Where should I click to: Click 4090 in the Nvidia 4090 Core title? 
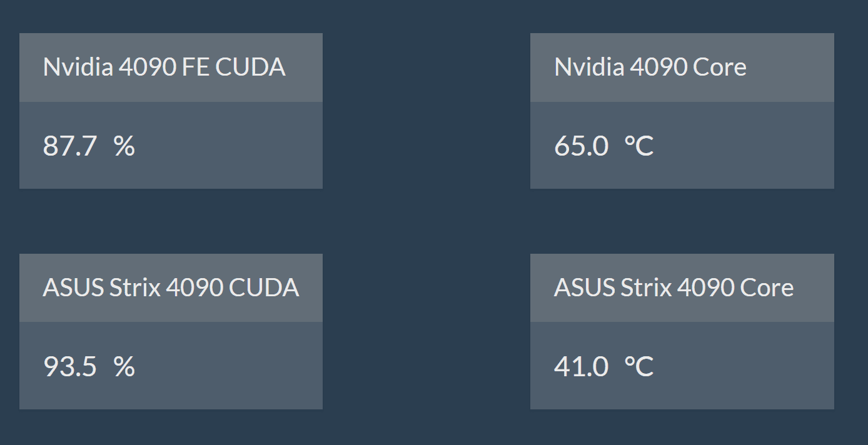pos(650,67)
